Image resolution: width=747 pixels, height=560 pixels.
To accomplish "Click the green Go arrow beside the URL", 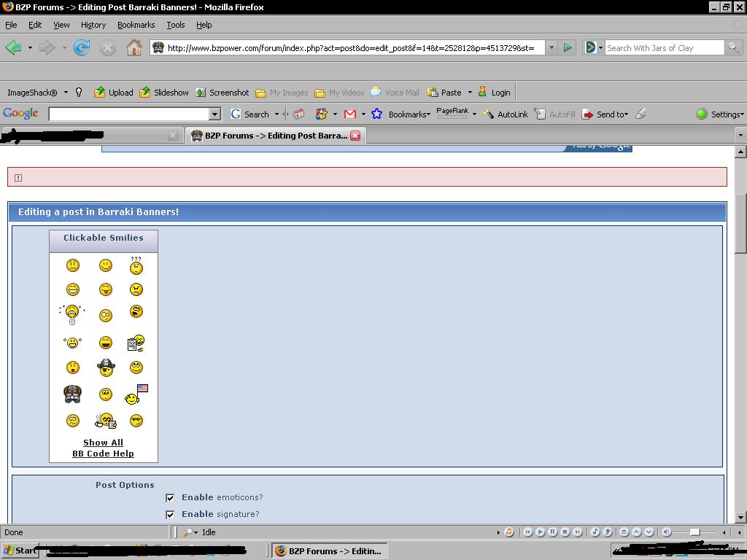I will coord(568,47).
